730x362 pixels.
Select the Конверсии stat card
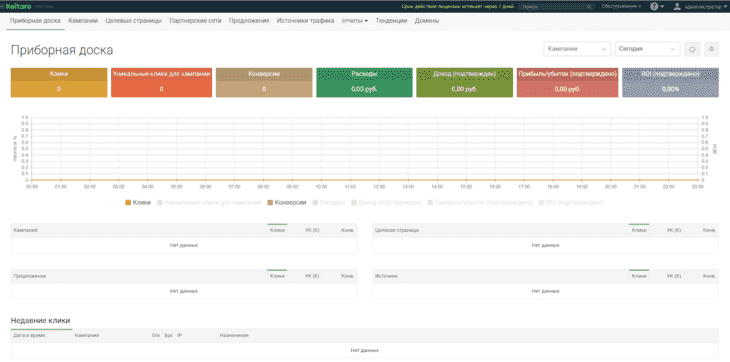(x=264, y=83)
